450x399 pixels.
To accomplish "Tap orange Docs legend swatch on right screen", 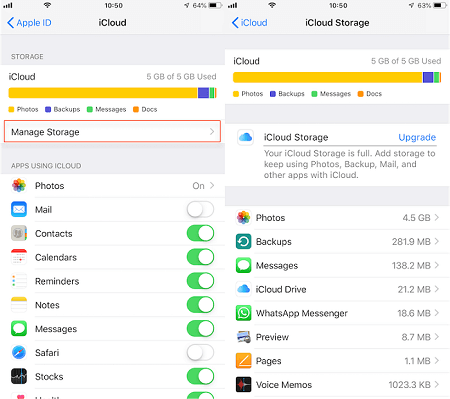I will 360,94.
